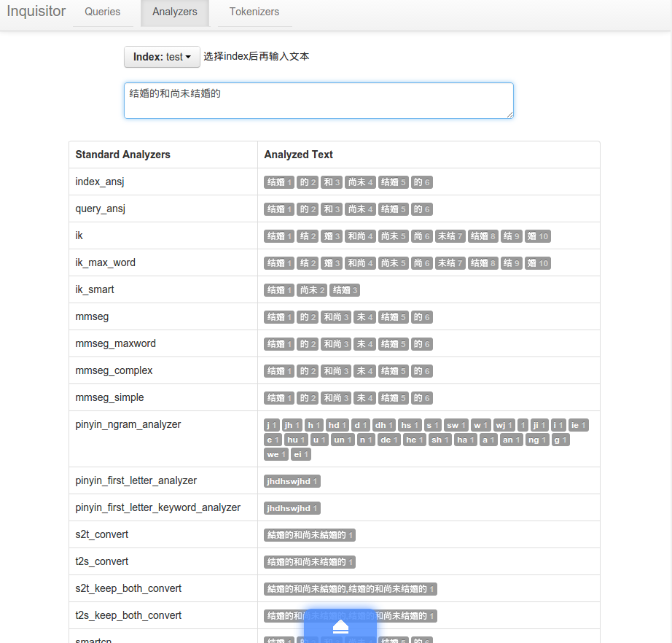Click the 'wei' token in pinyin_ngram_analyzer row
Viewport: 672px width, 643px height.
(x=276, y=455)
